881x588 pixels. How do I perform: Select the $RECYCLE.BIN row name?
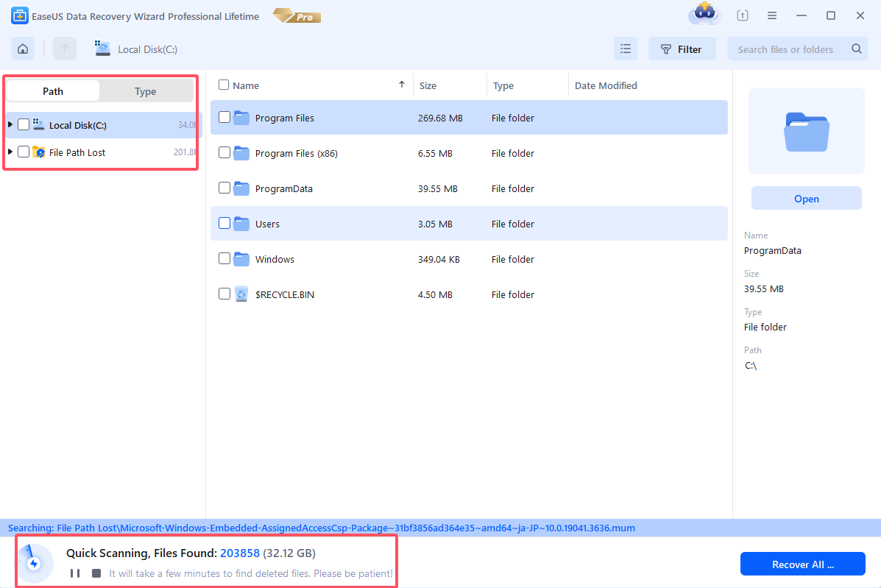click(x=284, y=295)
